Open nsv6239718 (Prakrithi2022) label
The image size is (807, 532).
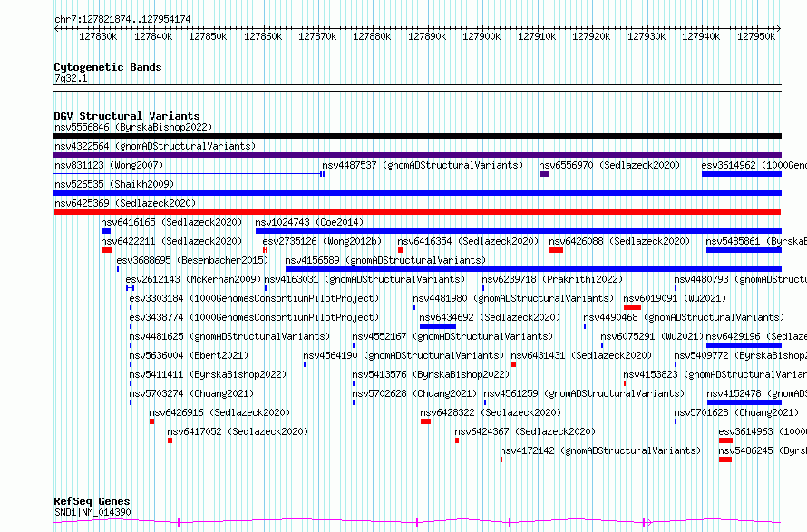552,279
